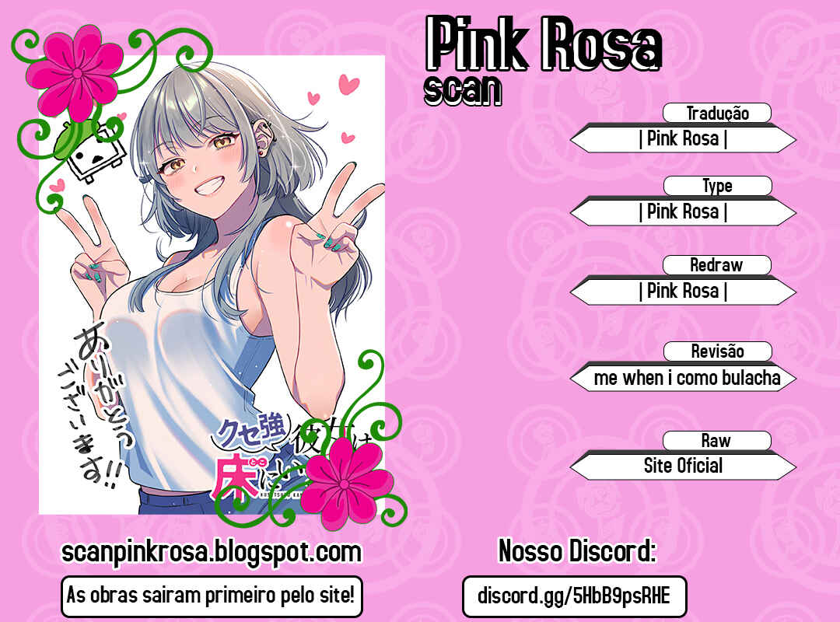
Task: Click the Pink Rosa banner under Redraw
Action: (x=683, y=291)
